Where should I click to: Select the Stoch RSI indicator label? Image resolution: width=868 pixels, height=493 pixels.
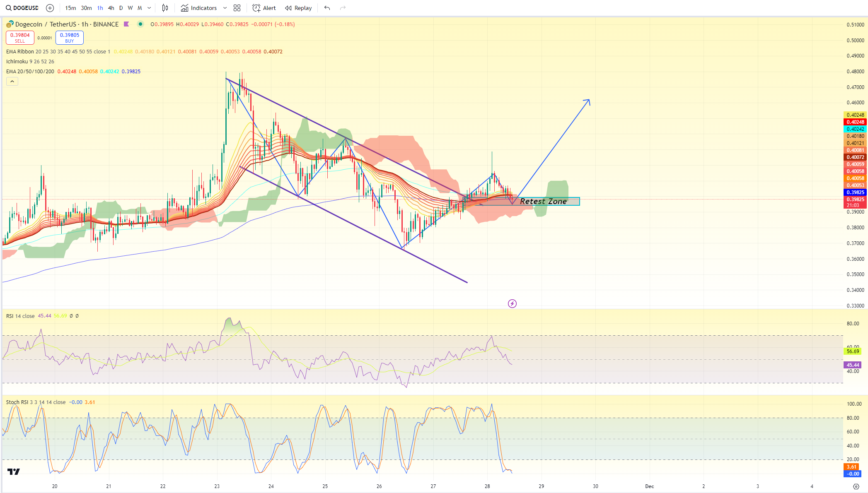(x=36, y=402)
